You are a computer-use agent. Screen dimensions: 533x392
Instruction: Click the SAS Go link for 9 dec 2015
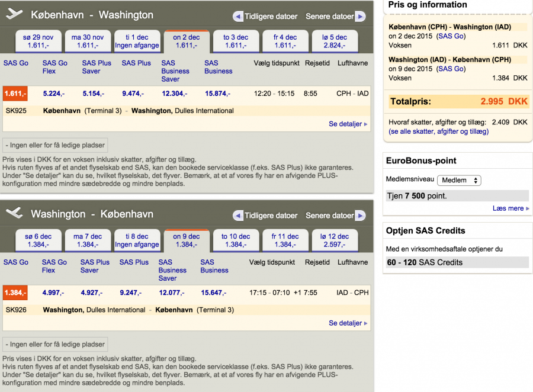pos(451,69)
